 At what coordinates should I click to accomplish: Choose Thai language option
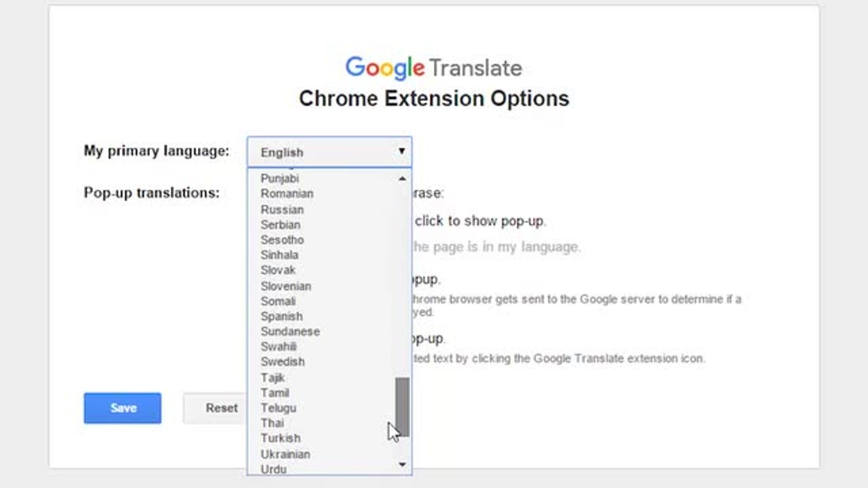pos(272,423)
